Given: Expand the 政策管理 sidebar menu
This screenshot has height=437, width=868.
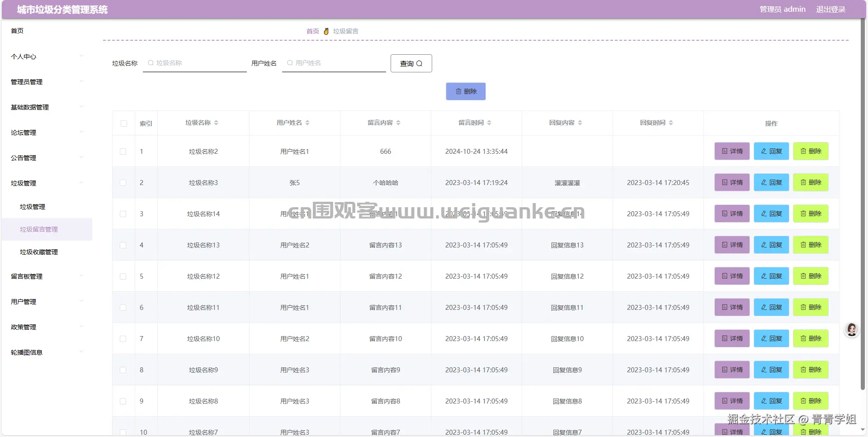Looking at the screenshot, I should 47,327.
